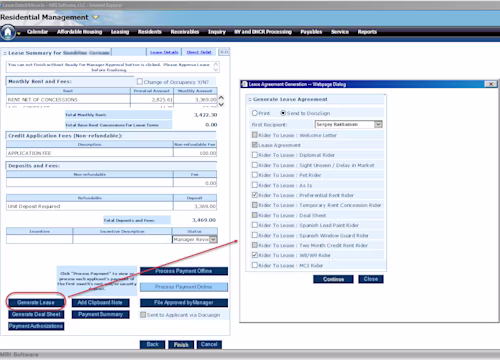Click Process Payment Offline button
This screenshot has height=360, width=500.
click(x=184, y=271)
